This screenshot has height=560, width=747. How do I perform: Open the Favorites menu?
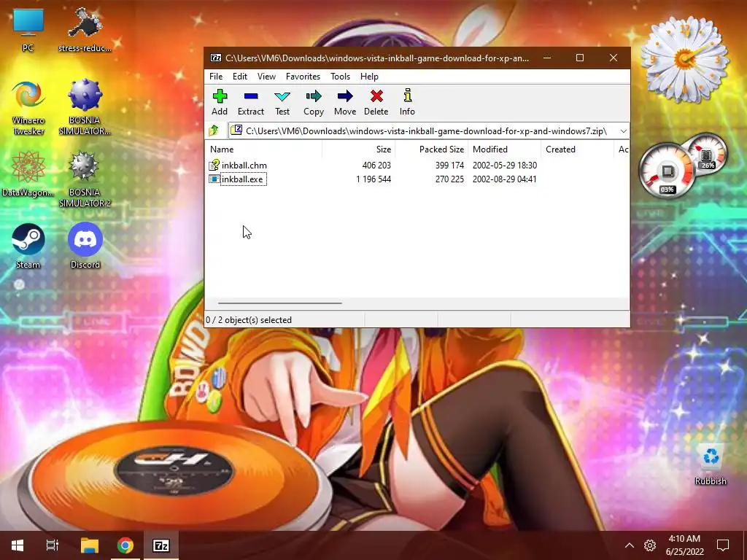click(x=303, y=76)
